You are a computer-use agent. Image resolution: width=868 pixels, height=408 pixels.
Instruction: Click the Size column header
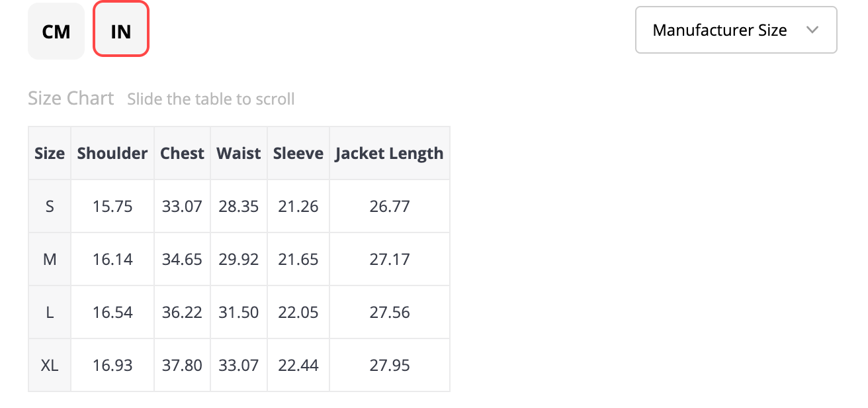pos(50,153)
